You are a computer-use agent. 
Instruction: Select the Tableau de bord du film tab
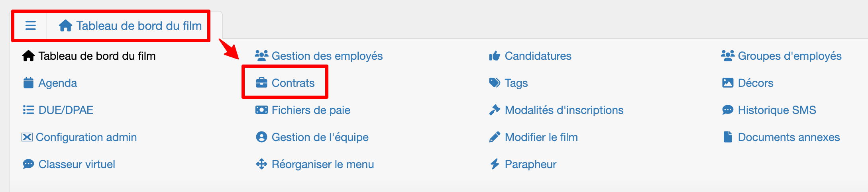tap(130, 26)
